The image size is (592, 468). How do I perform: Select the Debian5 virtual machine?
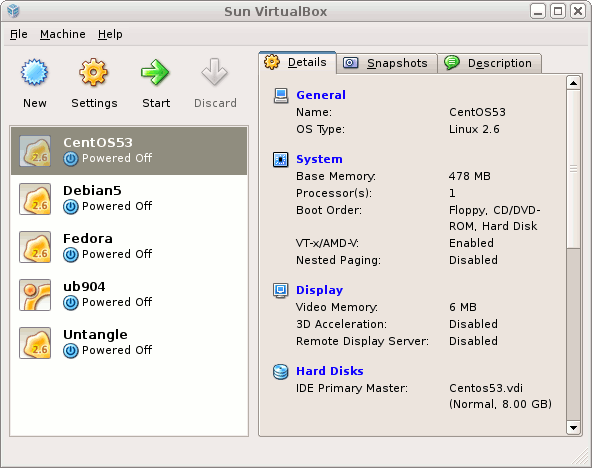(x=129, y=199)
